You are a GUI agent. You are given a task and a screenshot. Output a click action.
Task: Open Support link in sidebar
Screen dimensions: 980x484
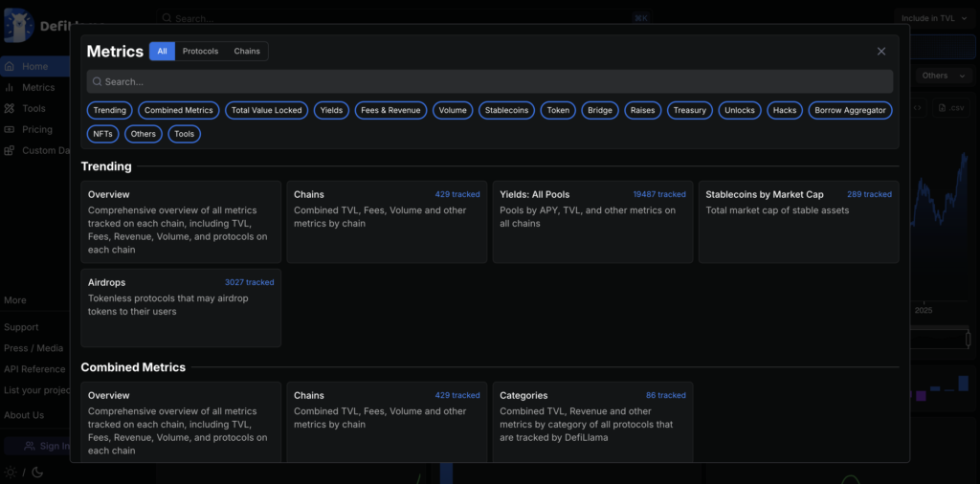(21, 327)
